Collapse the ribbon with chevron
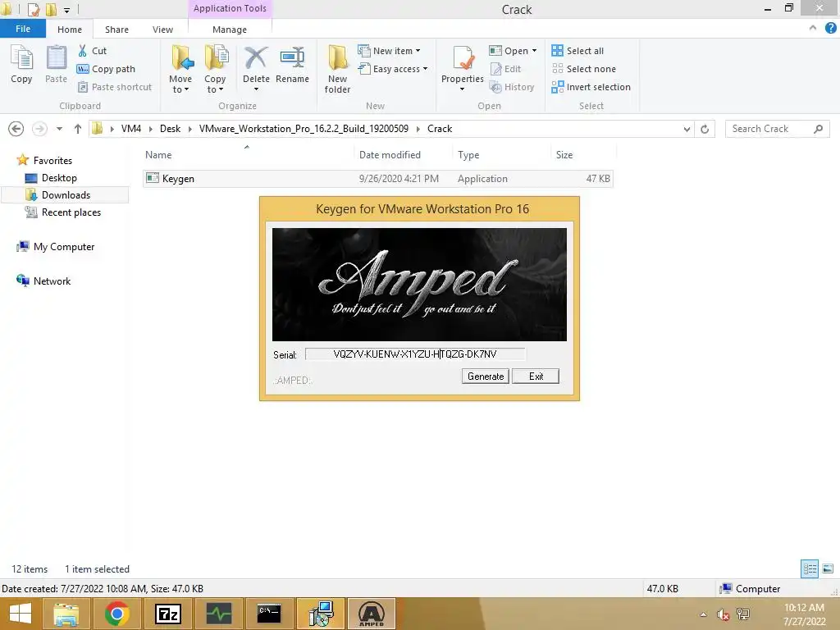Screen dimensions: 840x630 (813, 28)
